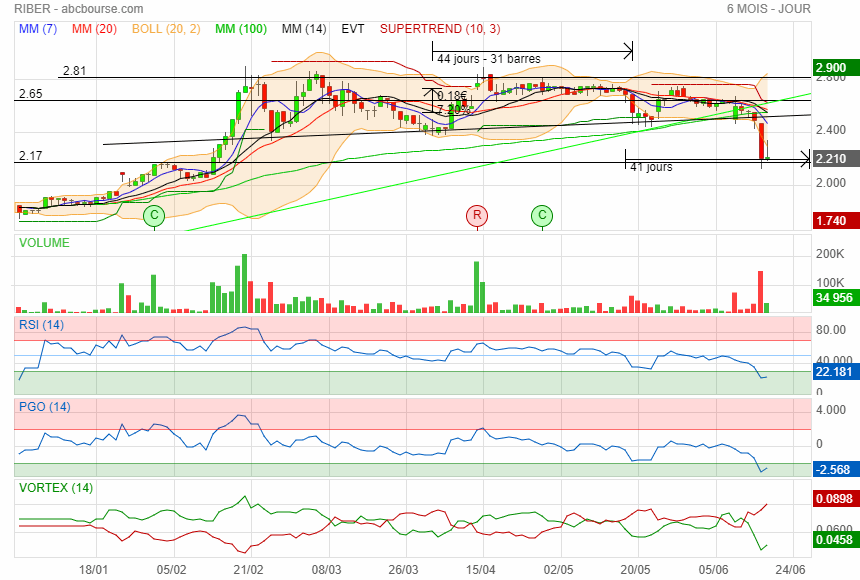Click the red R event marker
The image size is (860, 580).
(477, 216)
